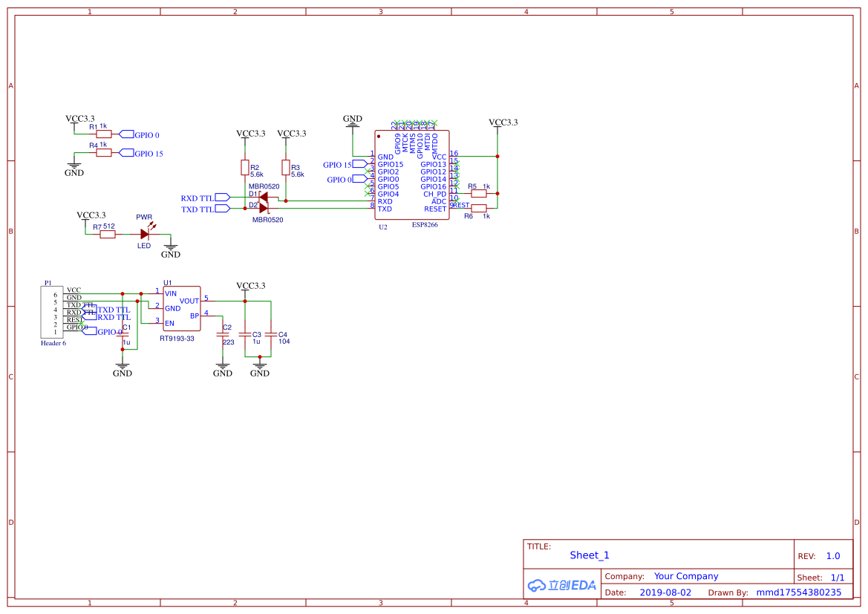Select the P1 Header 6 connector

51,313
